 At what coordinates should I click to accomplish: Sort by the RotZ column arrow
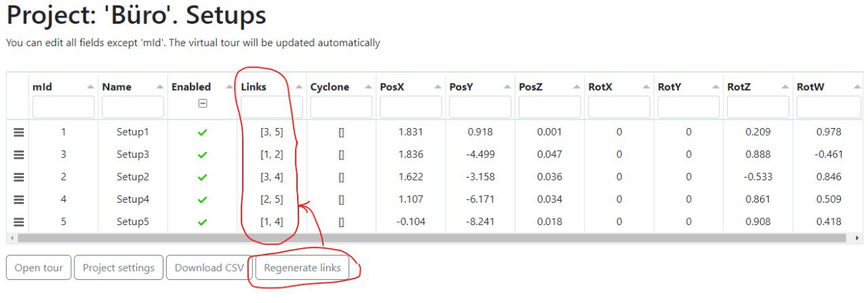pos(785,87)
